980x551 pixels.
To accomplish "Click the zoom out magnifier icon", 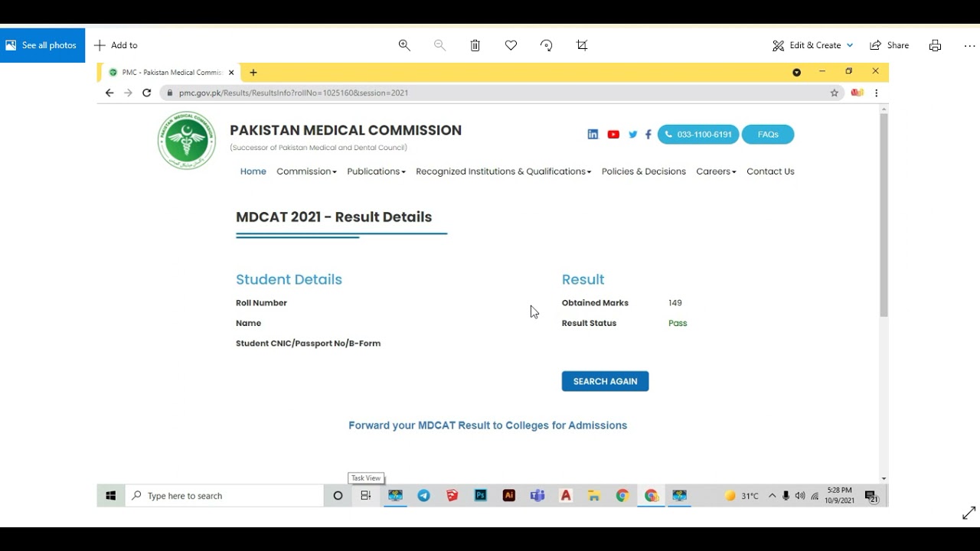I will (x=439, y=45).
